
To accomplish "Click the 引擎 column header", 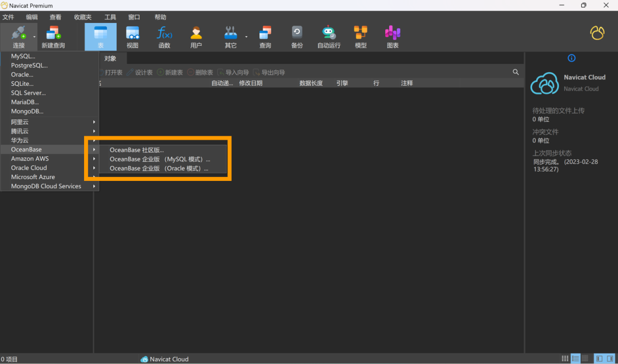I will (x=342, y=83).
